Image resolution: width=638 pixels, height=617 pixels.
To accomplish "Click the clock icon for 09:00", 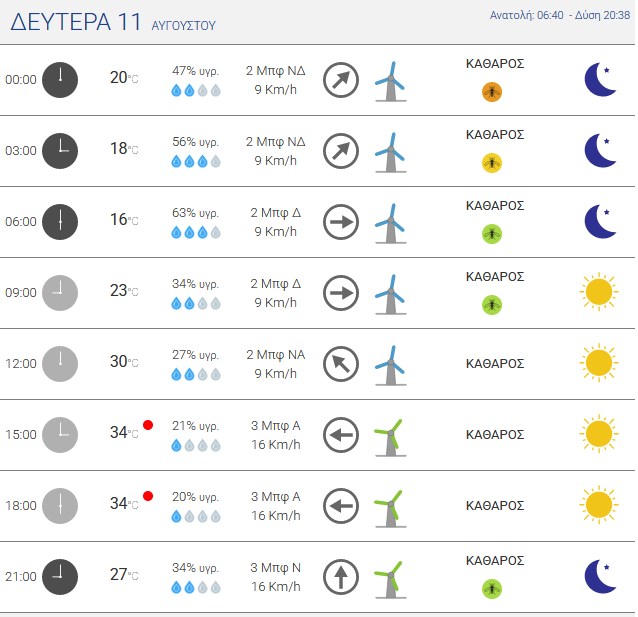I will 60,293.
